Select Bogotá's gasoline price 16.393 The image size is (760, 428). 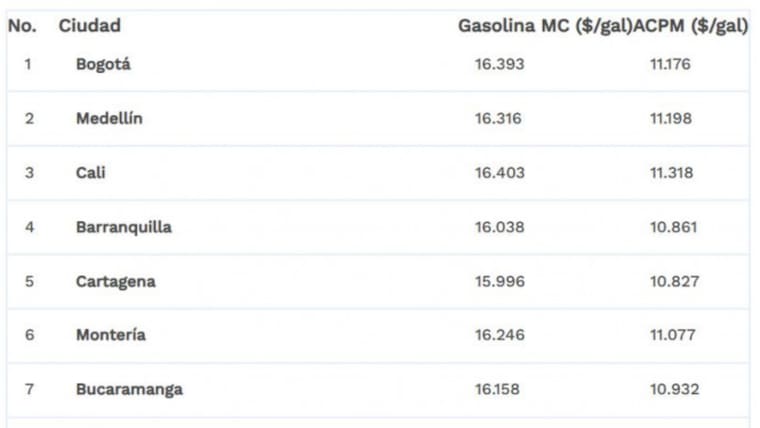pyautogui.click(x=499, y=64)
